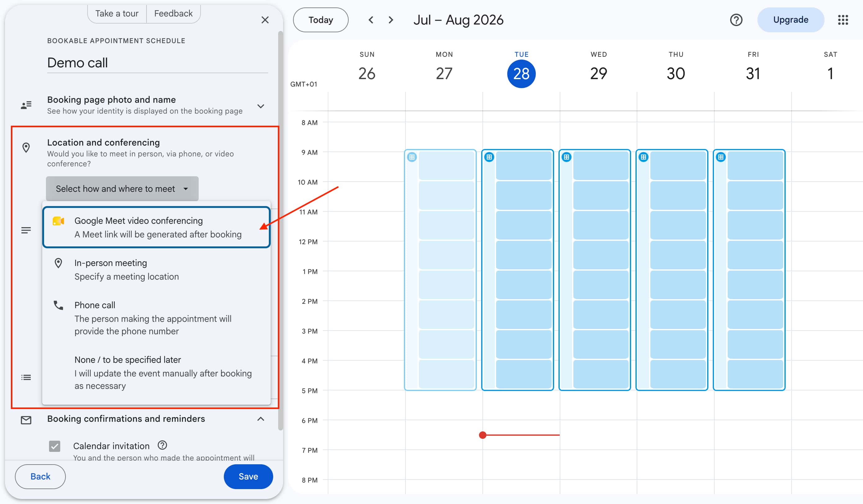Click the Tuesday 28 appointment schedule grid icon
Viewport: 863px width, 504px height.
pos(489,157)
